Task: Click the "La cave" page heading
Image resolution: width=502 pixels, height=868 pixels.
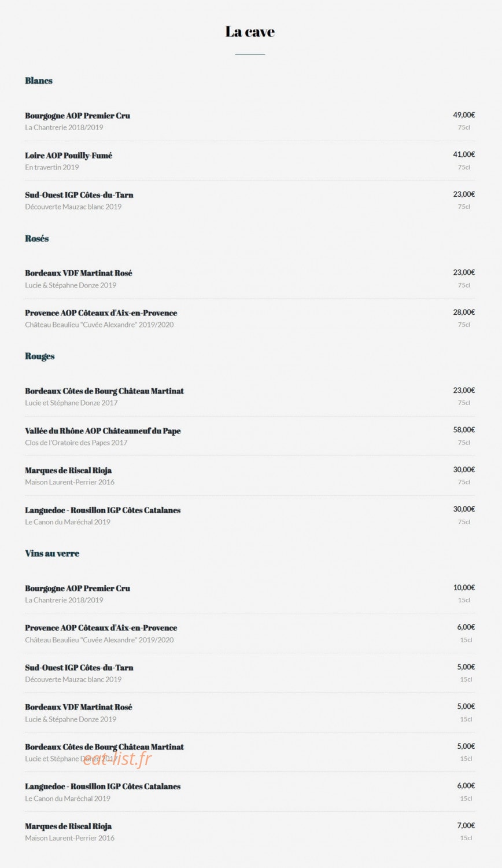Action: coord(250,31)
